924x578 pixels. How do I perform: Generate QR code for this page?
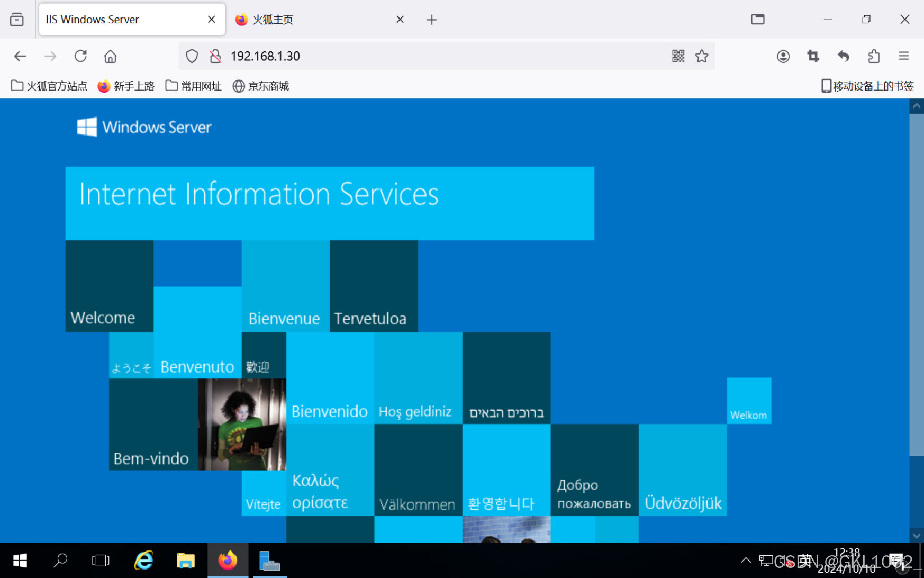tap(678, 56)
